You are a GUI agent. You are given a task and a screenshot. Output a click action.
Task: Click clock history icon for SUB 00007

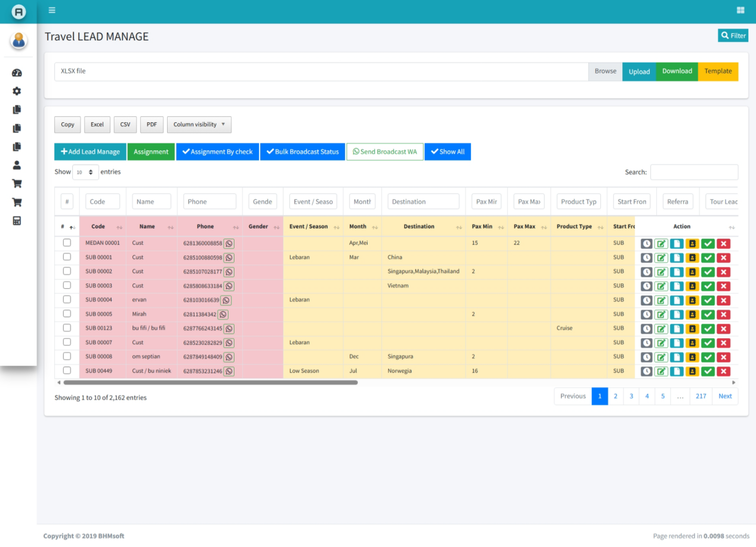point(646,343)
